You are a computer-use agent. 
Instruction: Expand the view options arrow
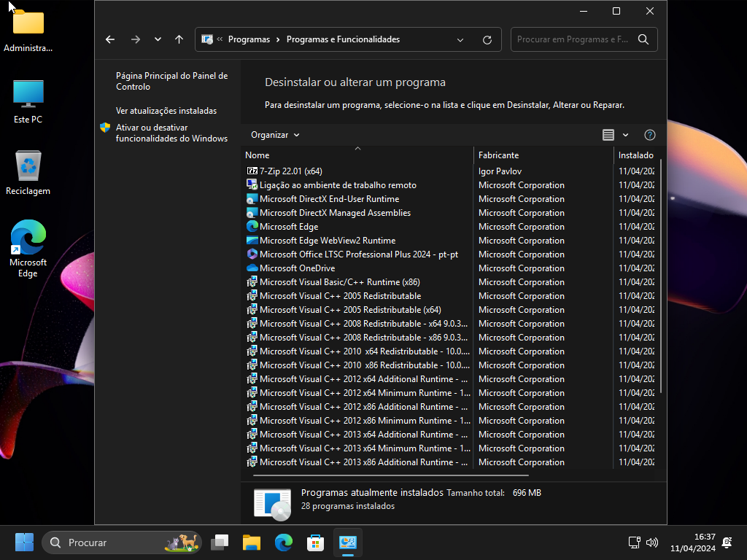point(625,135)
